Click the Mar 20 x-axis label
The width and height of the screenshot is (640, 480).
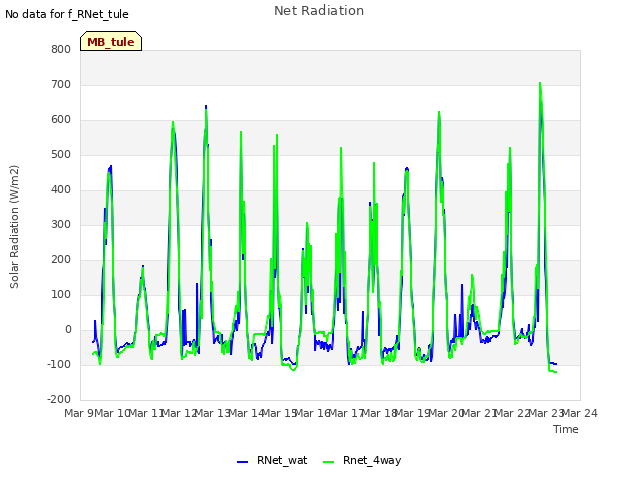[447, 413]
